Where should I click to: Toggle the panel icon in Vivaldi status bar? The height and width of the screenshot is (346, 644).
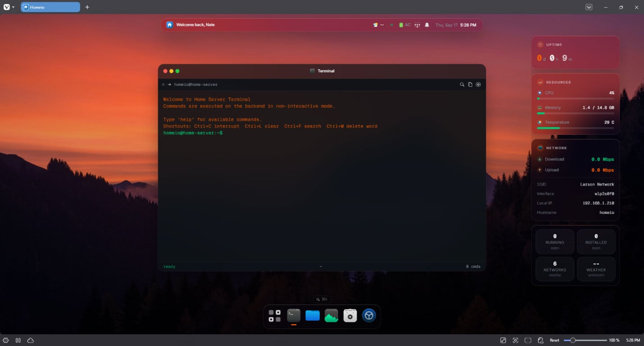pos(18,341)
